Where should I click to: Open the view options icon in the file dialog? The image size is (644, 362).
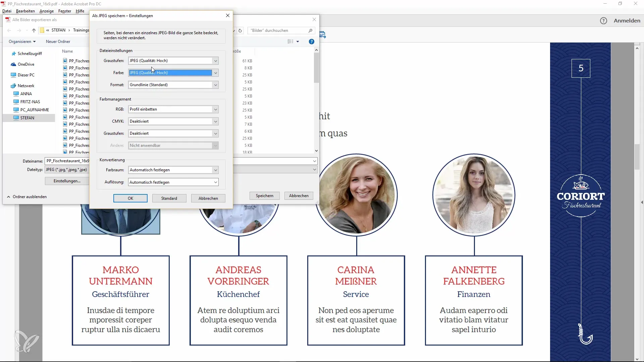pos(290,42)
